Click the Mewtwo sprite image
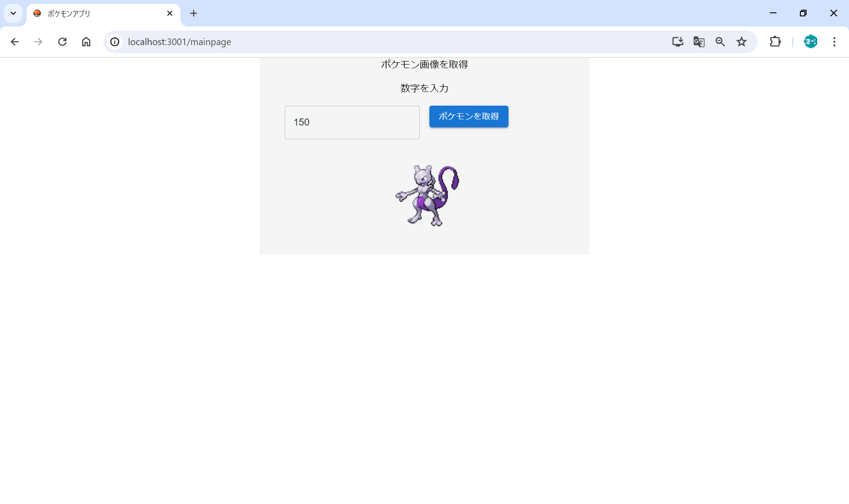This screenshot has width=849, height=504. [427, 195]
